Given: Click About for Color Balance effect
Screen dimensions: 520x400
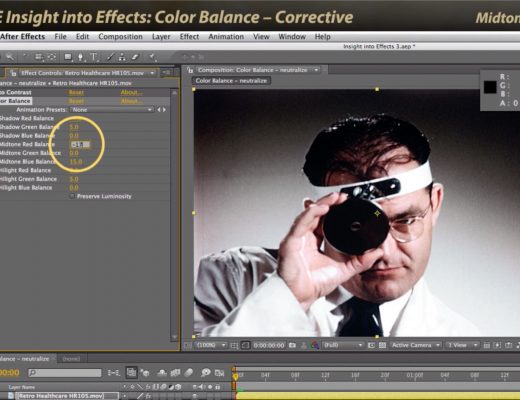Looking at the screenshot, I should point(131,101).
